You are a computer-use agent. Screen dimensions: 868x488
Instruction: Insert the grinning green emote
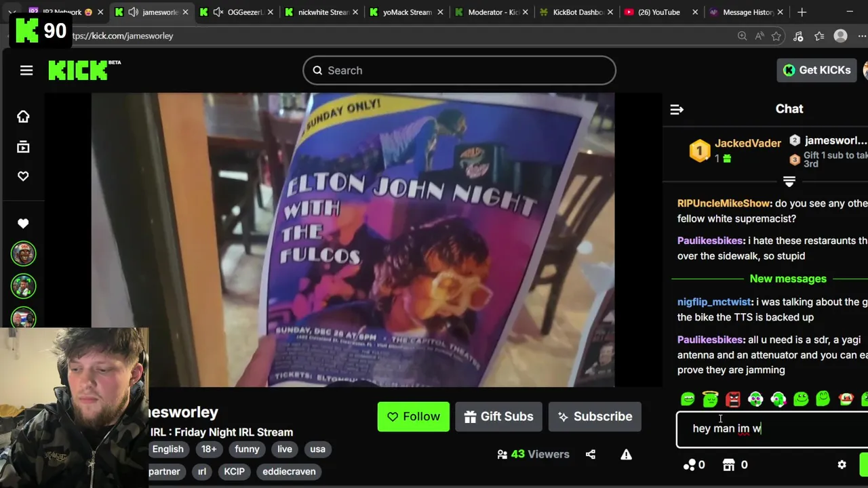tap(688, 399)
